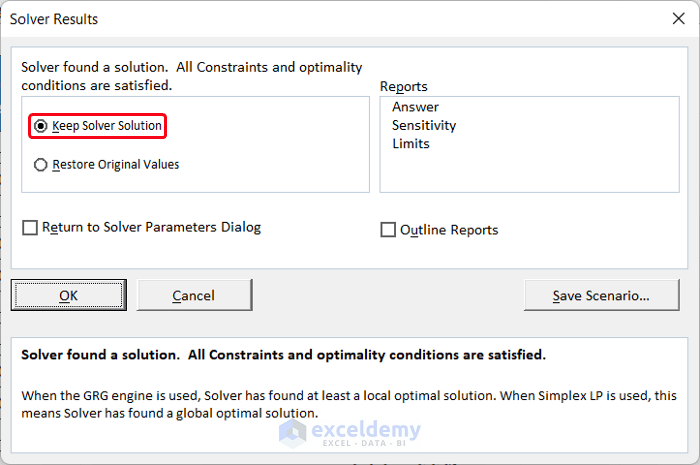Click the Reports label above the list
Image resolution: width=700 pixels, height=465 pixels.
[x=404, y=87]
